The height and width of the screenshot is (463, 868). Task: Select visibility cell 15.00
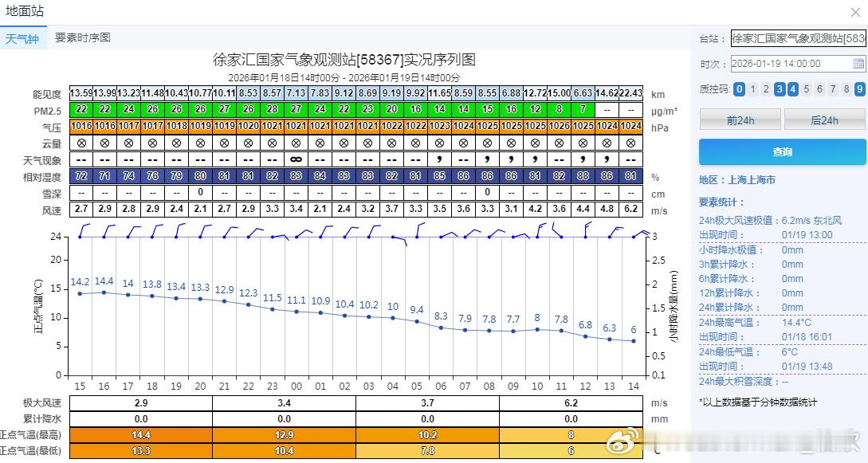pos(559,93)
